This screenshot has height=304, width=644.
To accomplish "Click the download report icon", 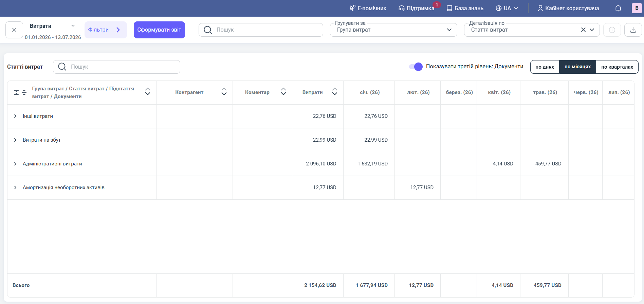I will 633,30.
